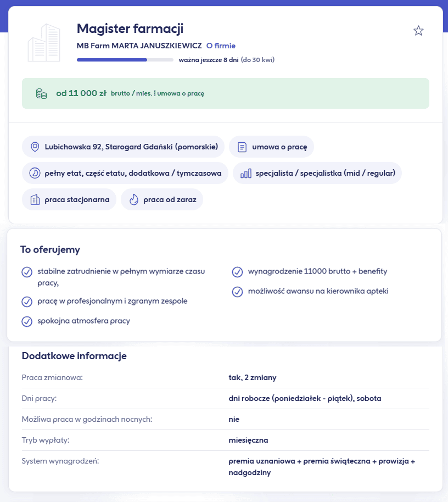The width and height of the screenshot is (448, 502).
Task: Click the flame immediate-start icon
Action: (133, 199)
